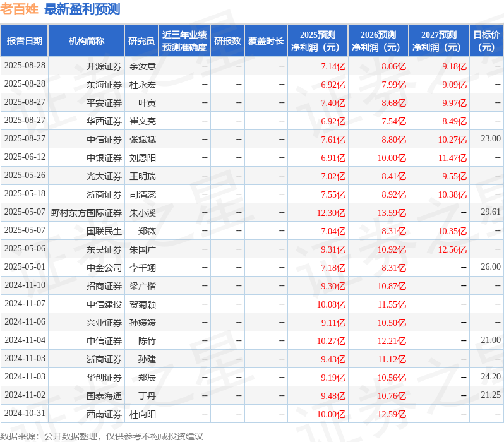This screenshot has width=504, height=442.
Task: Click researcher name 叶寅
Action: pyautogui.click(x=147, y=103)
